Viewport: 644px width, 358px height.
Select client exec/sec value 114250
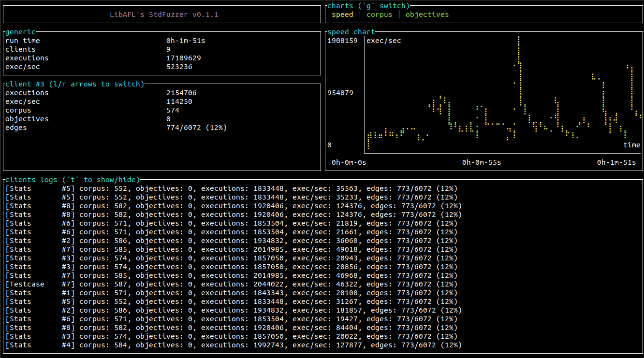(x=179, y=101)
